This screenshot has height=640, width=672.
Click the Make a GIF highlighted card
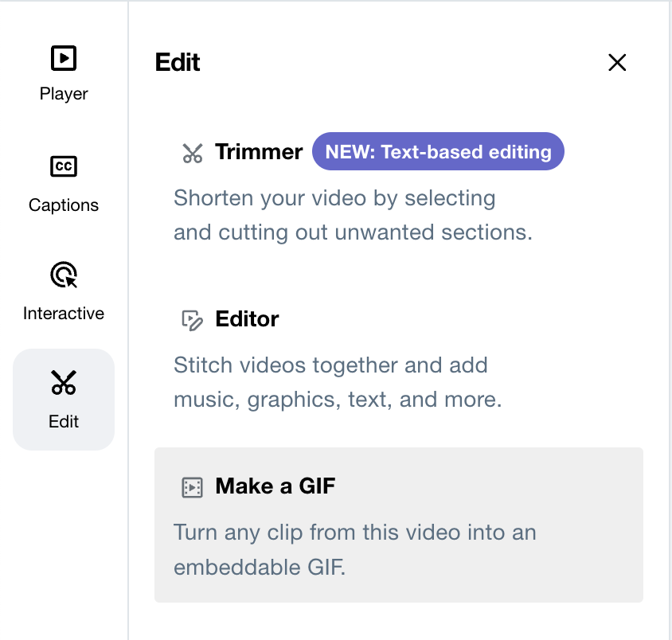(398, 524)
